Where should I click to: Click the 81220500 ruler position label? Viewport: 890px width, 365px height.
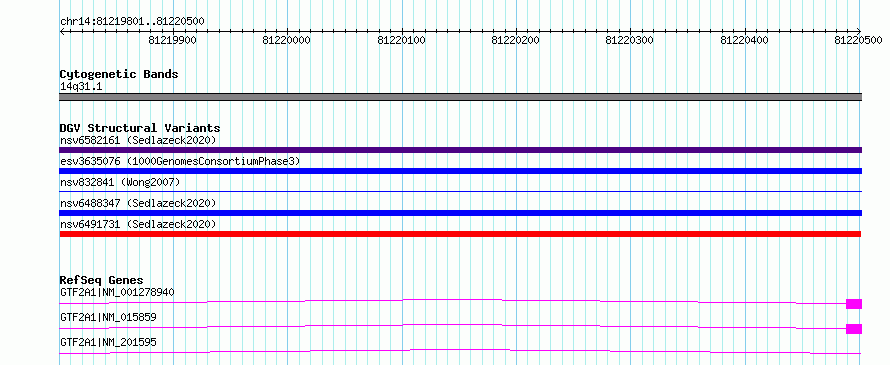coord(858,40)
